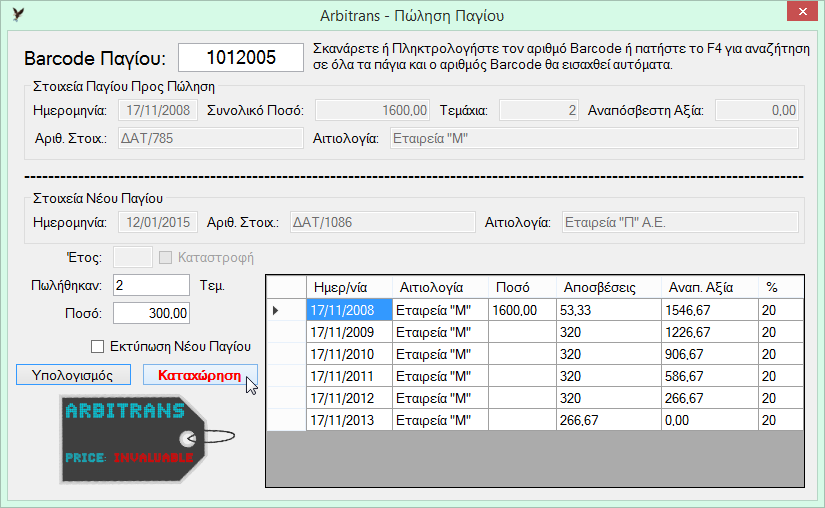Image resolution: width=825 pixels, height=508 pixels.
Task: Click the Αναπ. Αξία column header
Action: (x=710, y=288)
